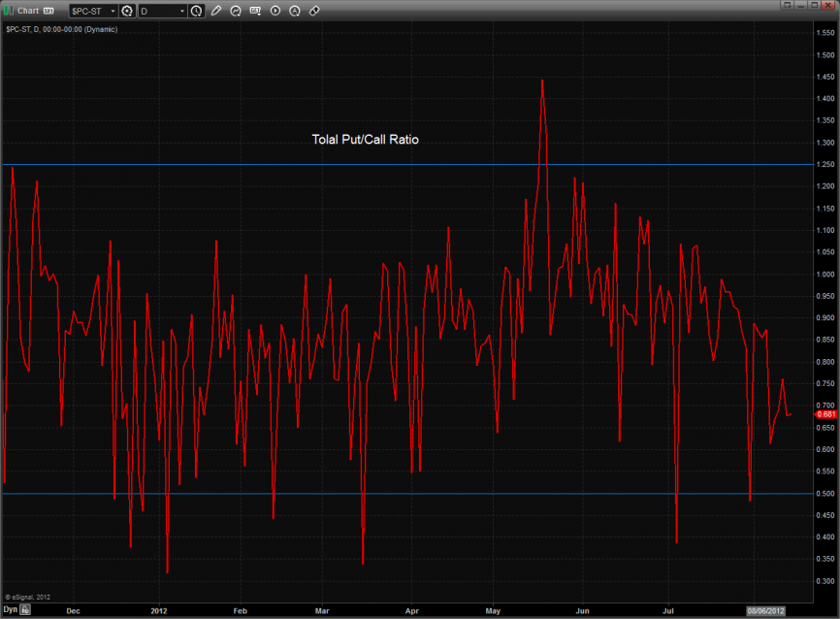Click the red 0.681 current value tag

824,414
